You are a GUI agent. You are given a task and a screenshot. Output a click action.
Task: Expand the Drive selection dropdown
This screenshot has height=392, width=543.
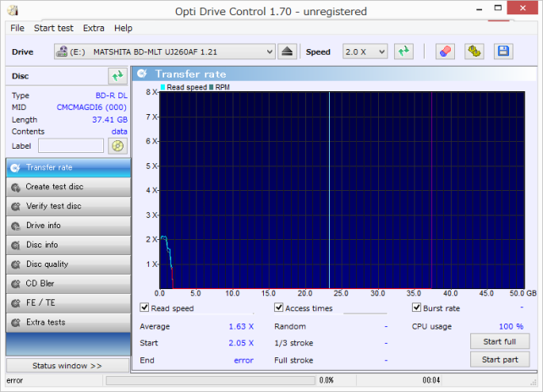[270, 52]
